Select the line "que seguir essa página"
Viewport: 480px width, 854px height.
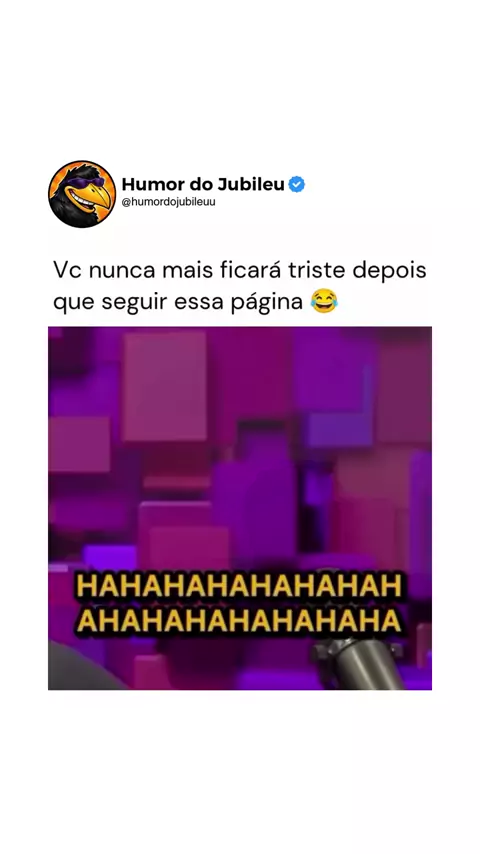click(x=178, y=302)
